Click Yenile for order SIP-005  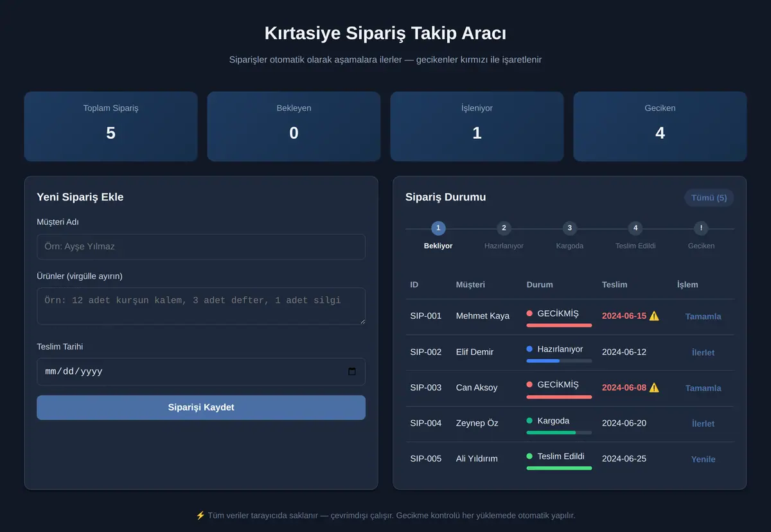(x=703, y=459)
